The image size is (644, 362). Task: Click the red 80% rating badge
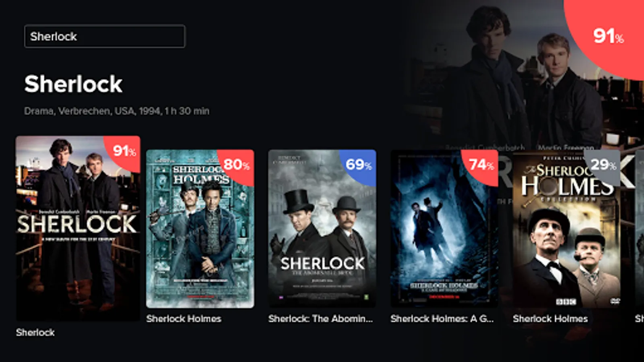[237, 164]
